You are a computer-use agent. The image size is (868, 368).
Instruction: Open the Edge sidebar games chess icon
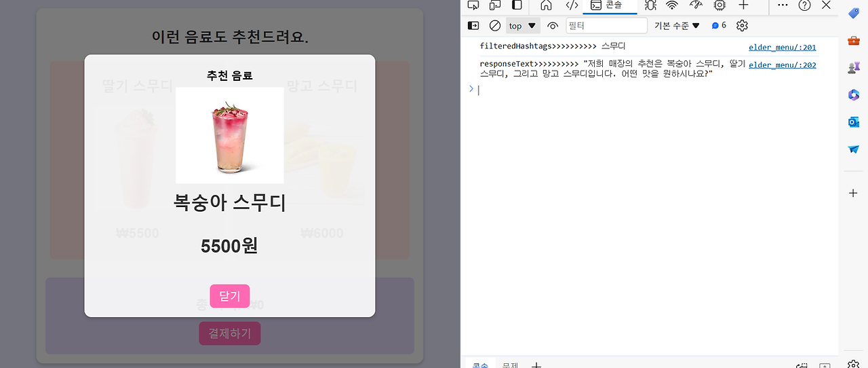pos(854,67)
